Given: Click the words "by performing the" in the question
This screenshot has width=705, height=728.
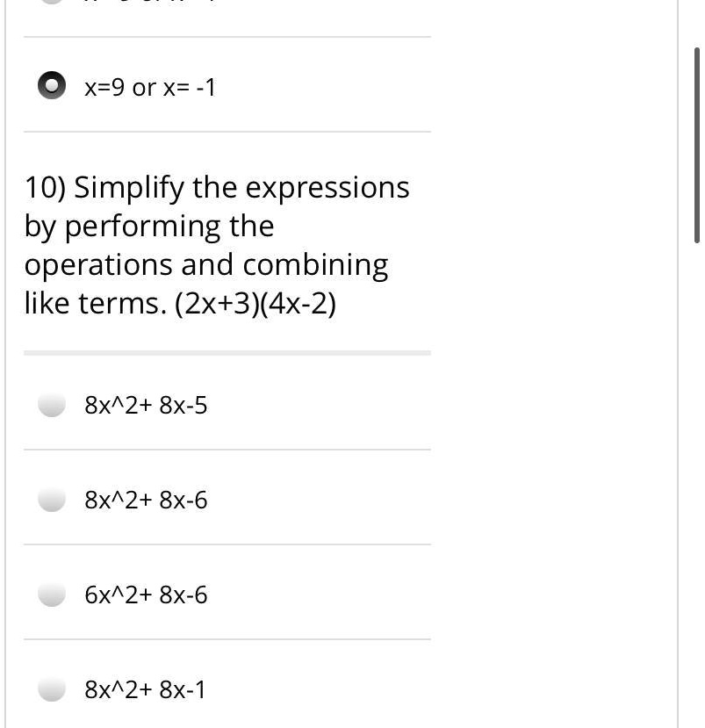Looking at the screenshot, I should pyautogui.click(x=149, y=227).
